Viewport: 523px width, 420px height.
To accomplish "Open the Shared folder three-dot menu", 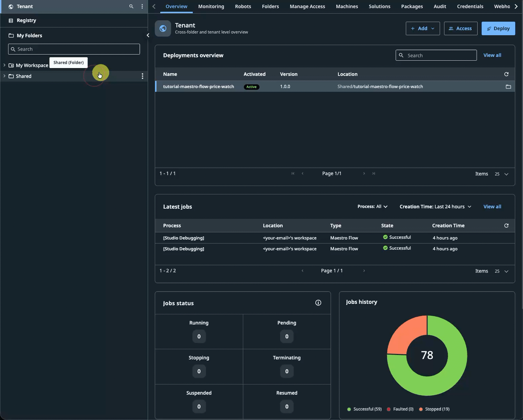I will click(x=142, y=76).
